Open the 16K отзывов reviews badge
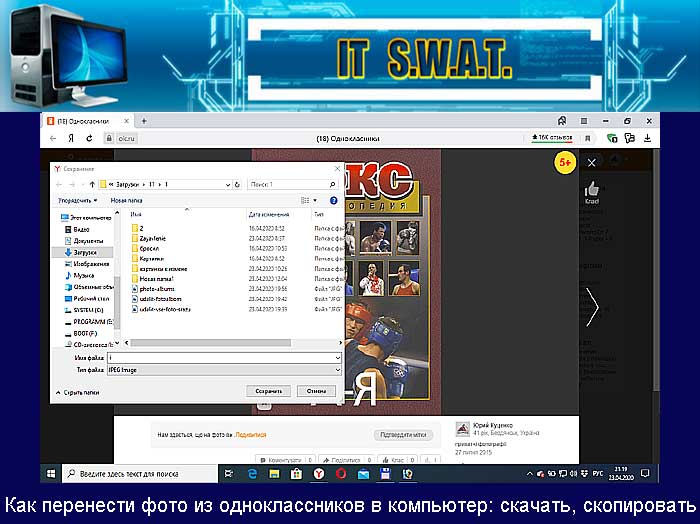This screenshot has height=524, width=700. pyautogui.click(x=552, y=138)
